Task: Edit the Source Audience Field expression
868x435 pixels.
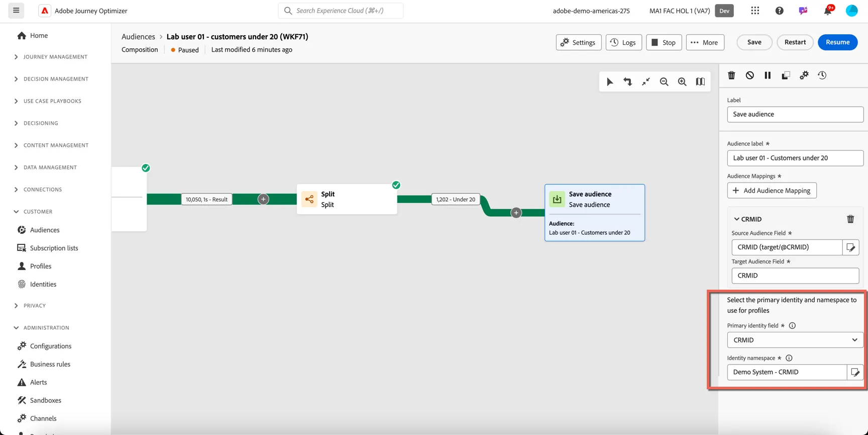Action: click(x=850, y=247)
